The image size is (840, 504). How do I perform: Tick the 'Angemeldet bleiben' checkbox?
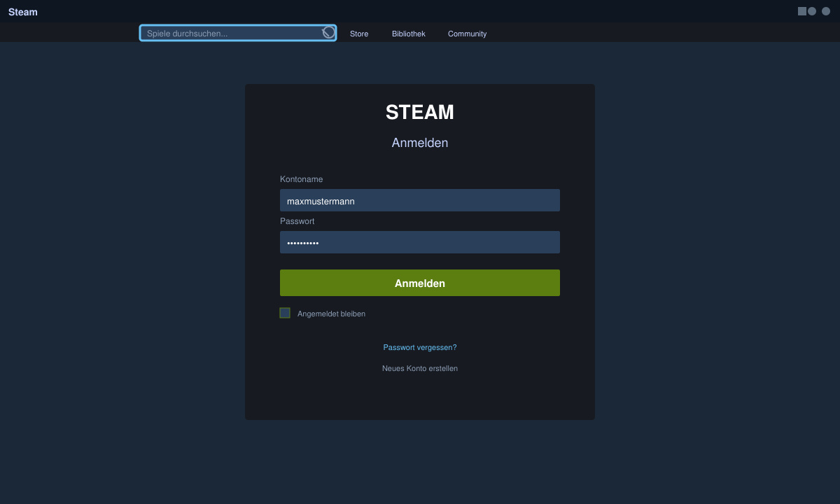pyautogui.click(x=285, y=313)
